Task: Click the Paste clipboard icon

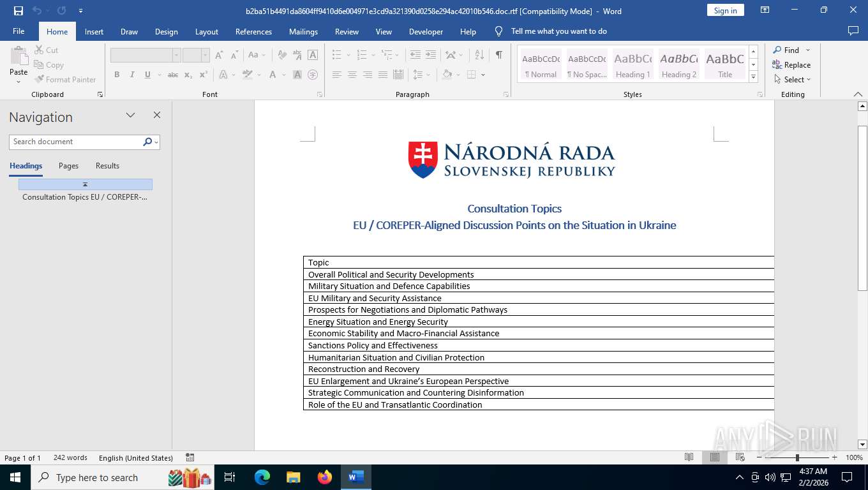Action: [19, 57]
